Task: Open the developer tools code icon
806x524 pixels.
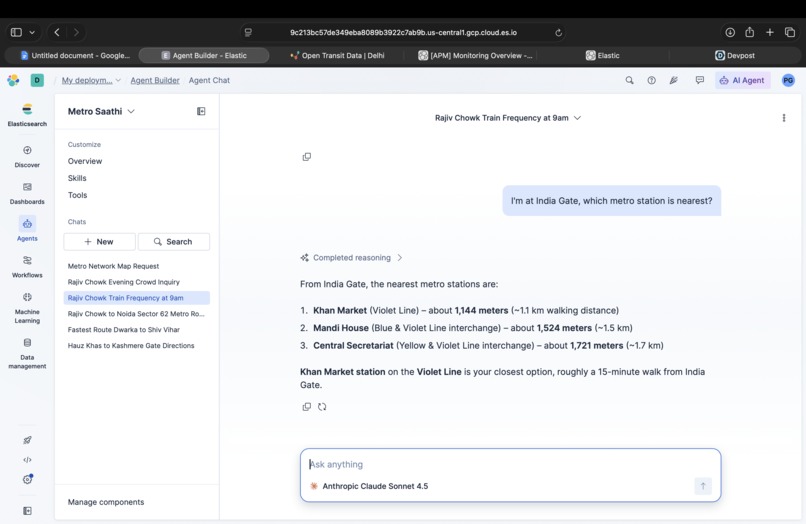Action: coord(27,460)
